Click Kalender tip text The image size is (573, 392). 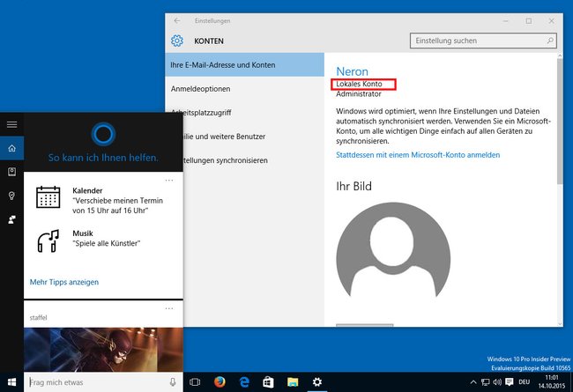click(117, 205)
